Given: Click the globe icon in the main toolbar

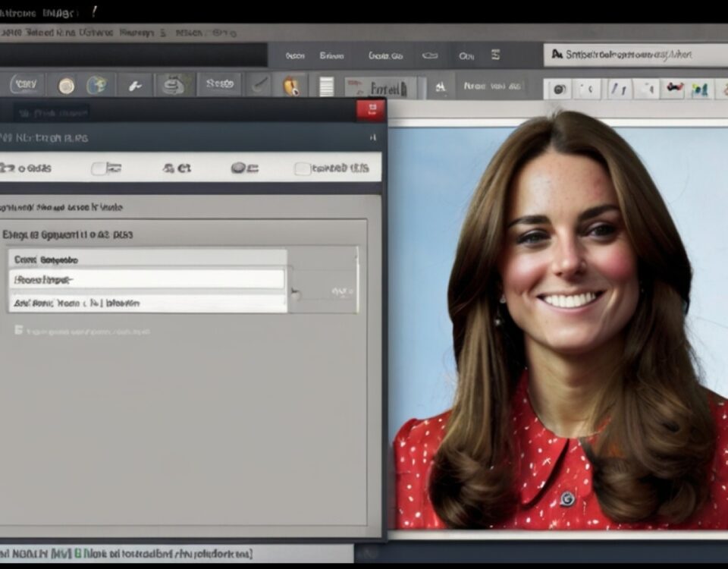Looking at the screenshot, I should tap(96, 85).
